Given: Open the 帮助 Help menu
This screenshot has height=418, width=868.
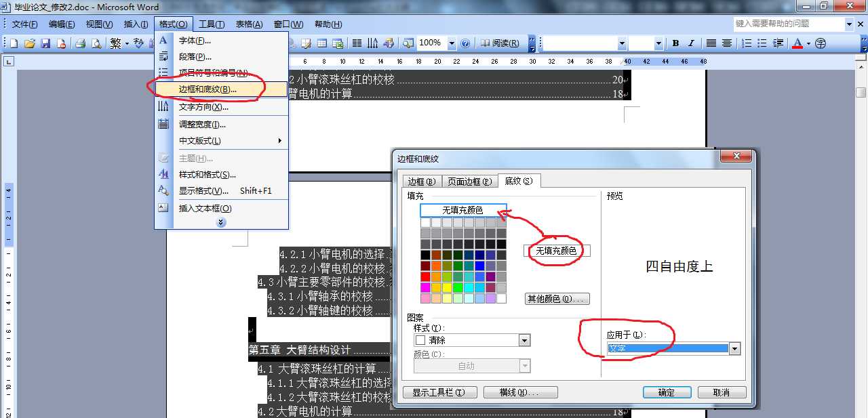Looking at the screenshot, I should point(328,24).
